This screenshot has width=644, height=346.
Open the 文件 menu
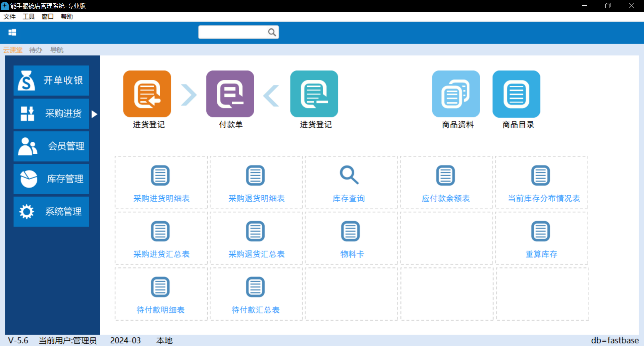point(9,16)
